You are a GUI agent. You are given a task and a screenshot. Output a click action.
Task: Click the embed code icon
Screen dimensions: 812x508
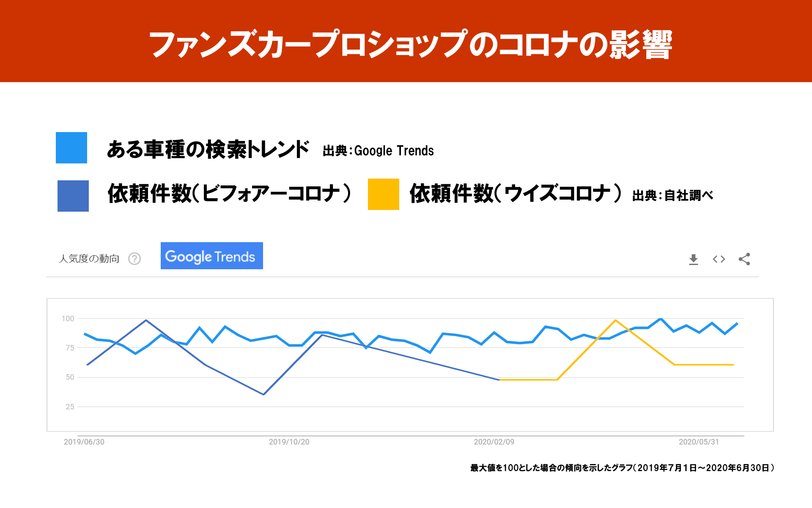(x=719, y=259)
